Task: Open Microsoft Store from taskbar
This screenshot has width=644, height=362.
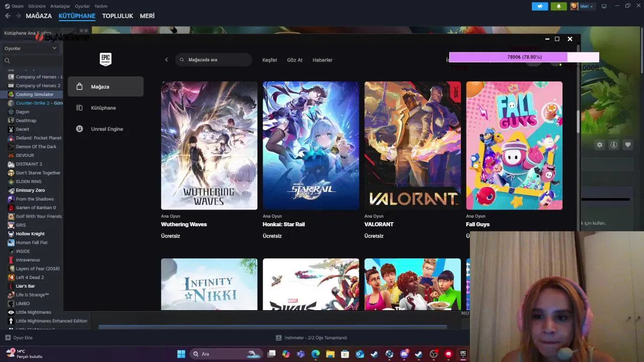Action: click(x=345, y=354)
